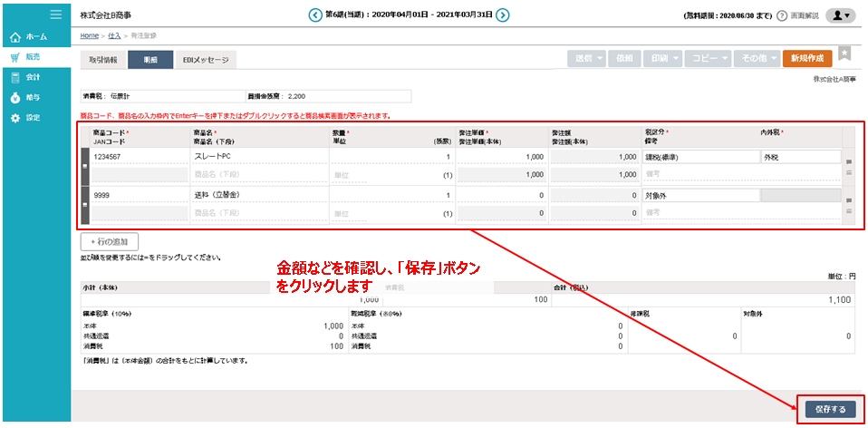Viewport: 868px width, 428px height.
Task: Expand the 印刷 dropdown button
Action: [664, 58]
